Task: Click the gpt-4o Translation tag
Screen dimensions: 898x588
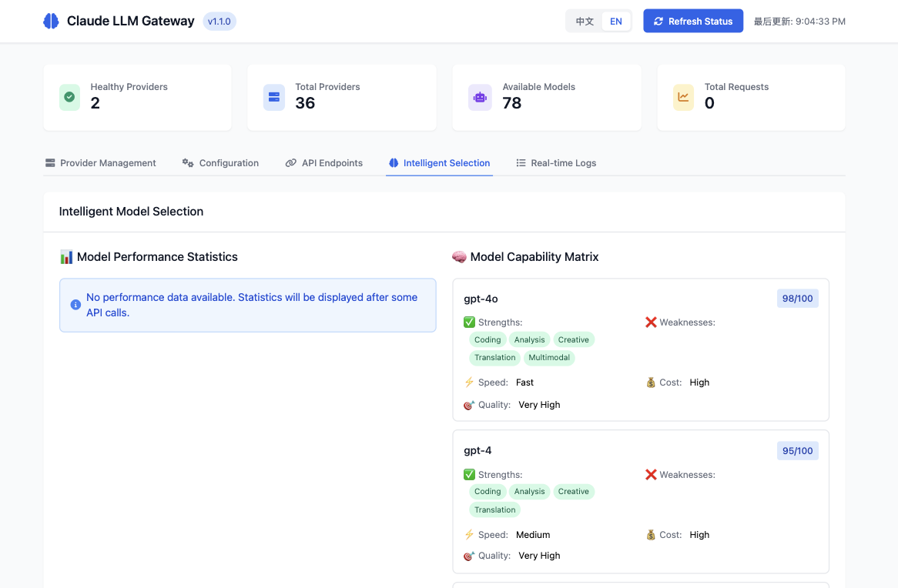Action: 494,357
